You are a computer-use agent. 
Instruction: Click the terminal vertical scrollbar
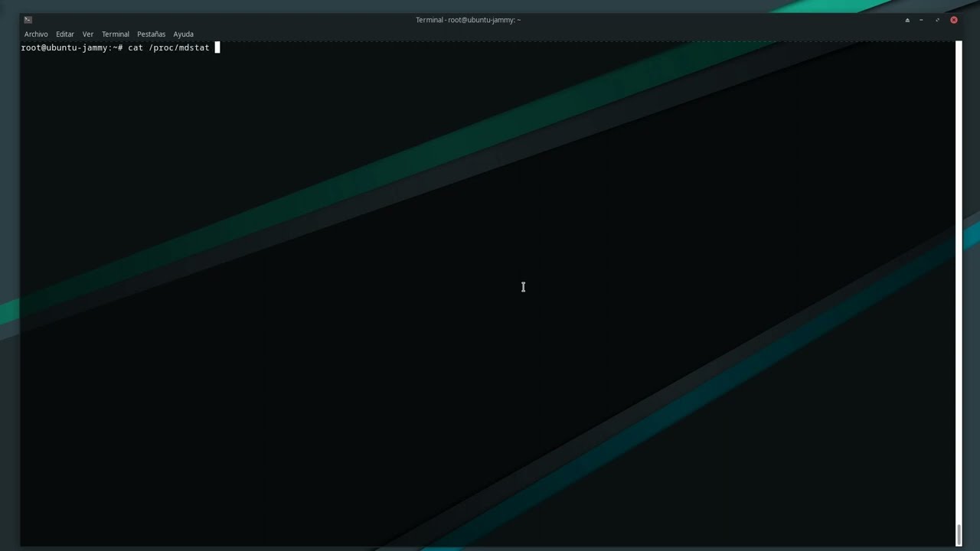point(959,294)
